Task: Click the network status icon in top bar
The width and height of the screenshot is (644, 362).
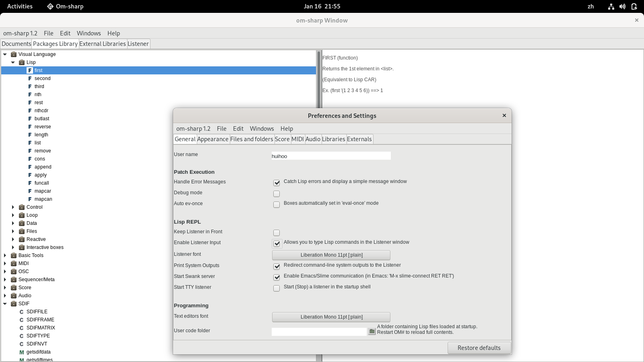Action: click(611, 6)
